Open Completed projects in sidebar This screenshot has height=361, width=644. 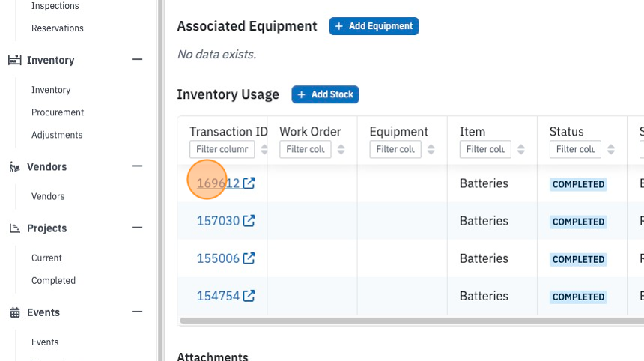pyautogui.click(x=53, y=281)
